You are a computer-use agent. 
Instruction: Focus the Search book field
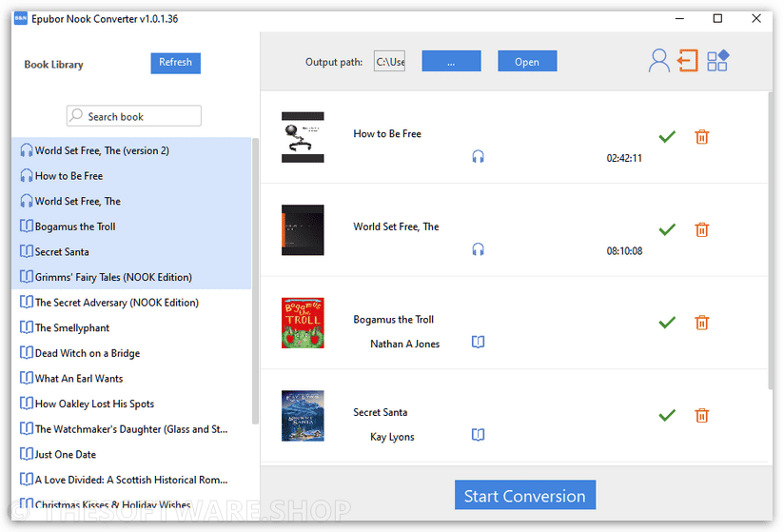click(134, 116)
